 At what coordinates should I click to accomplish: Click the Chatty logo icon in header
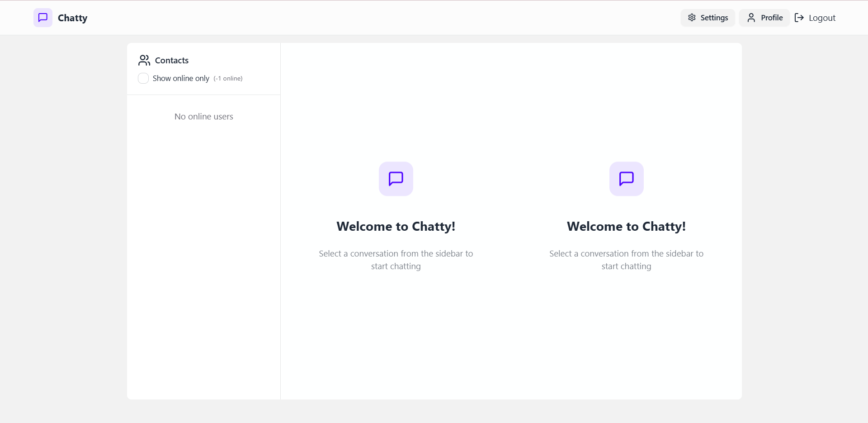pos(43,18)
